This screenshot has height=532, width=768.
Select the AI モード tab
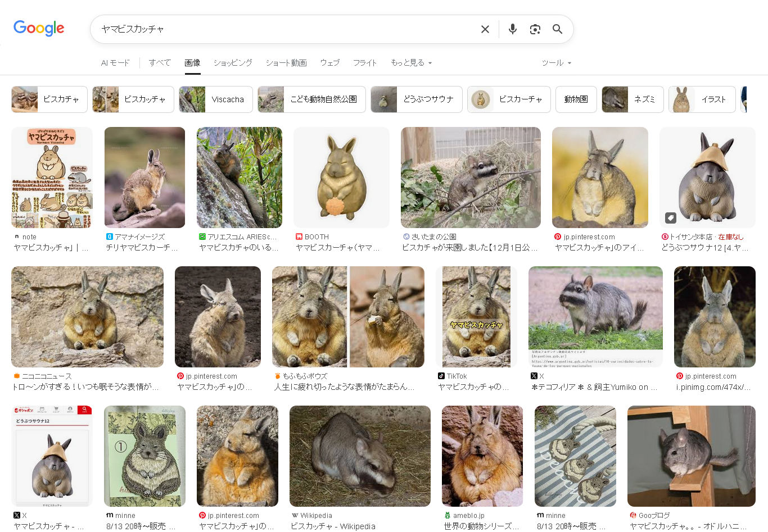115,63
